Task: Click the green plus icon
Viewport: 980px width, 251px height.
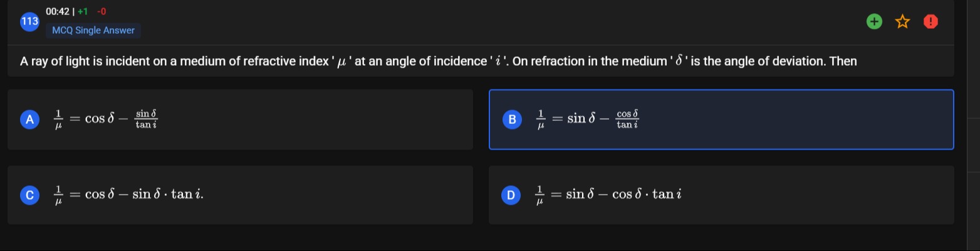Action: [873, 22]
